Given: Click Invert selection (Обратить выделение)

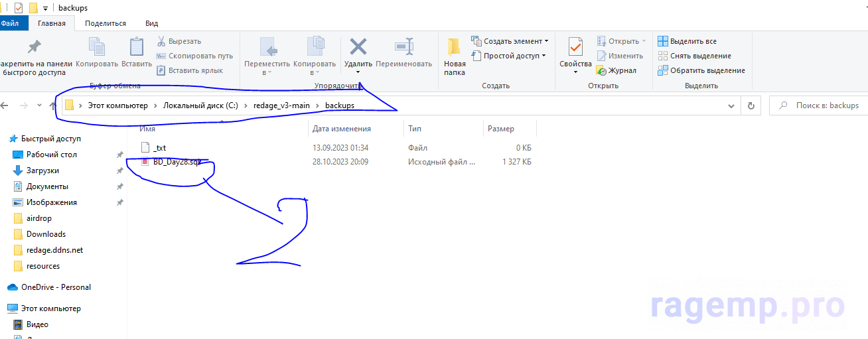Looking at the screenshot, I should click(701, 70).
